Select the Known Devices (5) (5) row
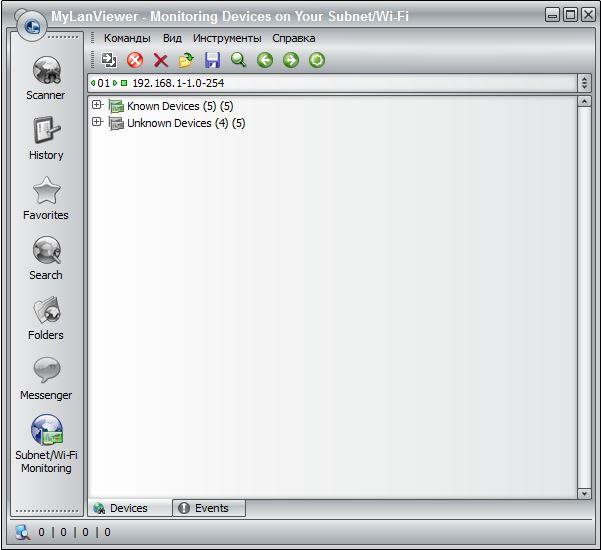The height and width of the screenshot is (550, 601). pos(180,106)
